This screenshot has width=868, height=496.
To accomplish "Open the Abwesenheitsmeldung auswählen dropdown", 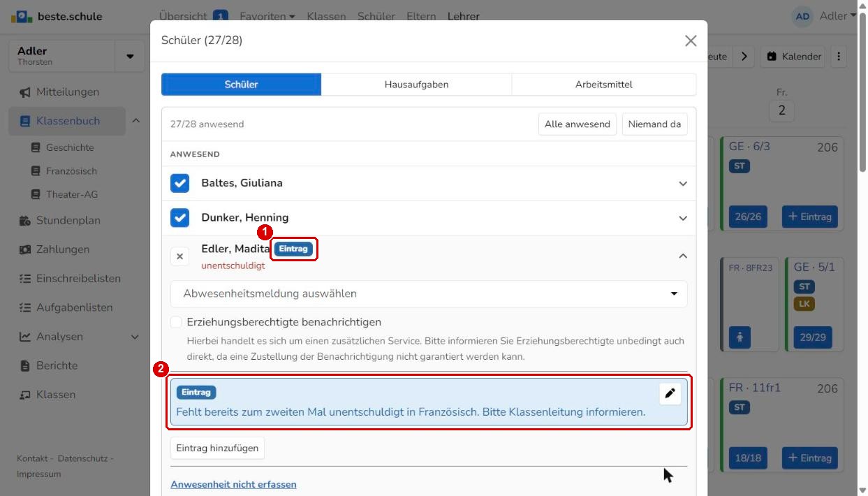I will (x=429, y=294).
